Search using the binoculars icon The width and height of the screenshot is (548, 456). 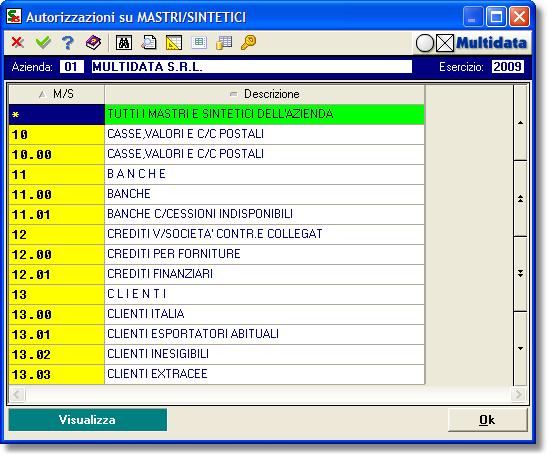[124, 43]
